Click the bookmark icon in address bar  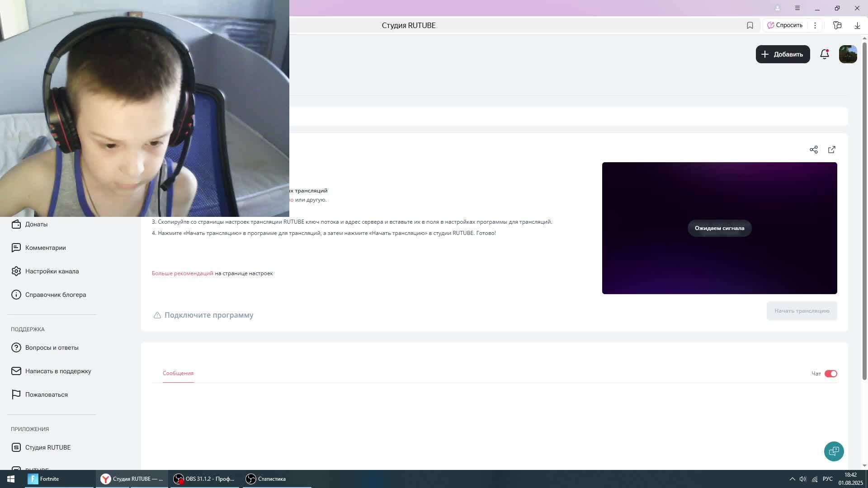pos(750,25)
